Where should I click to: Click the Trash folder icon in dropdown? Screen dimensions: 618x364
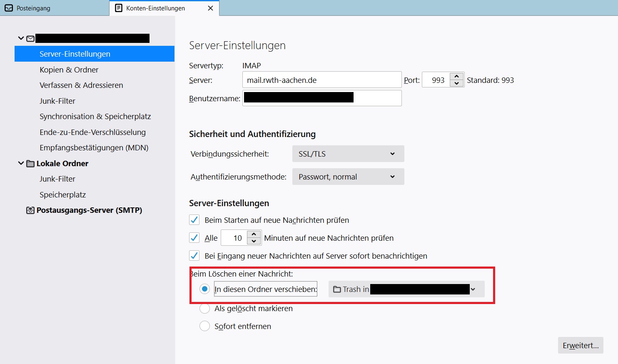tap(337, 289)
